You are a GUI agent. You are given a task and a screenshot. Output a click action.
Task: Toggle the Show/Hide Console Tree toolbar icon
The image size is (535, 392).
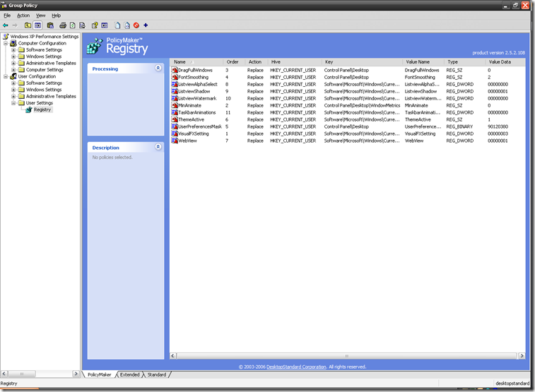pos(37,25)
